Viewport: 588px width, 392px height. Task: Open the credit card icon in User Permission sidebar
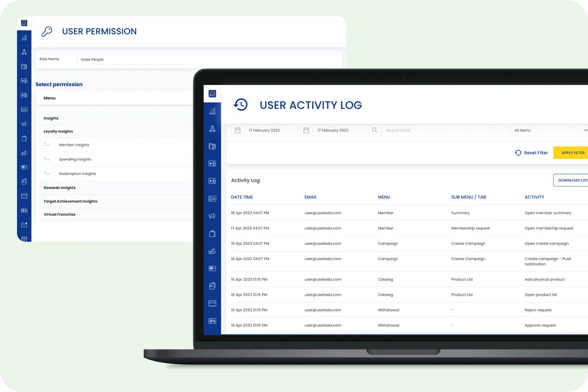pyautogui.click(x=24, y=196)
